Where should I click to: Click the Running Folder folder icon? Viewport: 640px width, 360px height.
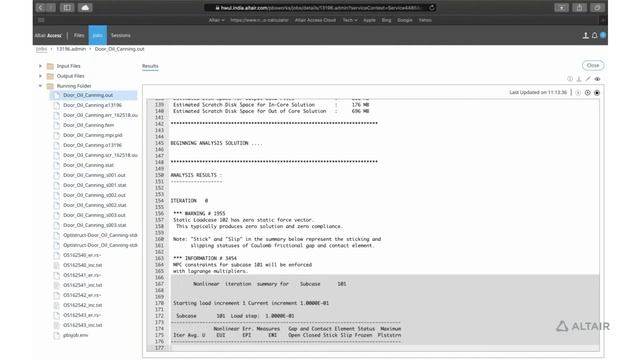coord(50,86)
